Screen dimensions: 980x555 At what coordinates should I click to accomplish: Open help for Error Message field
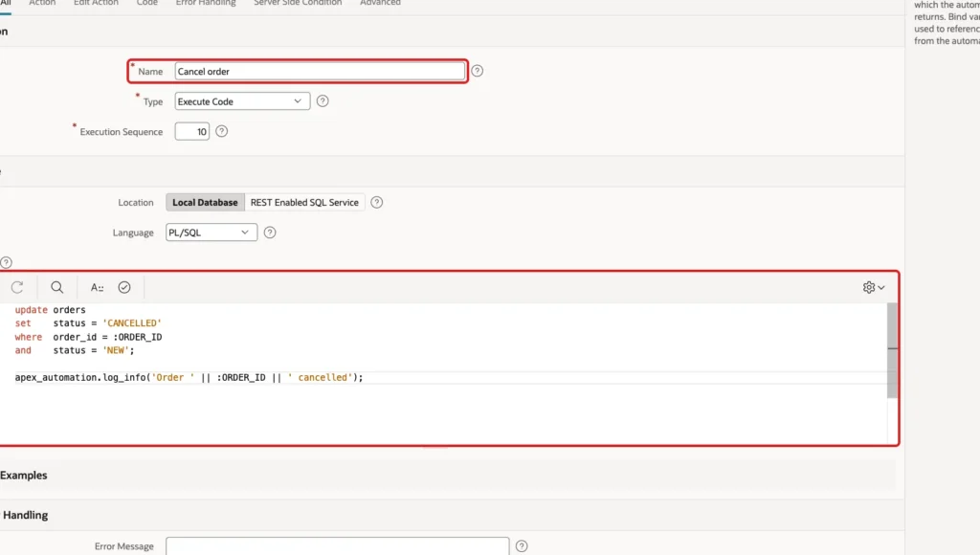click(x=522, y=546)
